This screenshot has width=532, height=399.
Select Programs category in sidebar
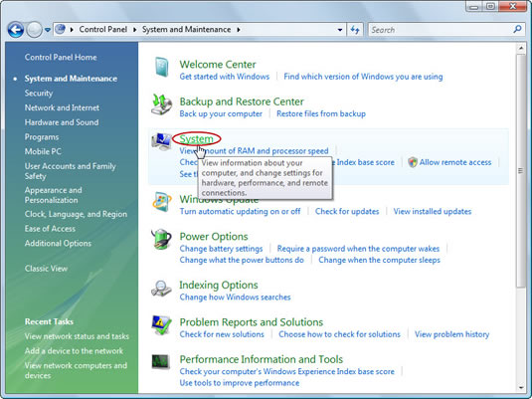42,137
